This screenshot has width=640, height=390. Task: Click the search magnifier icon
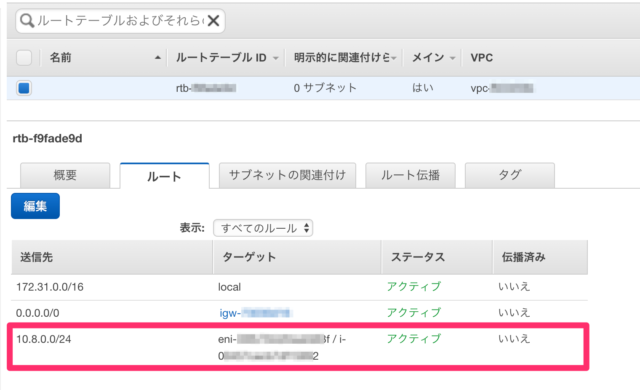coord(27,20)
